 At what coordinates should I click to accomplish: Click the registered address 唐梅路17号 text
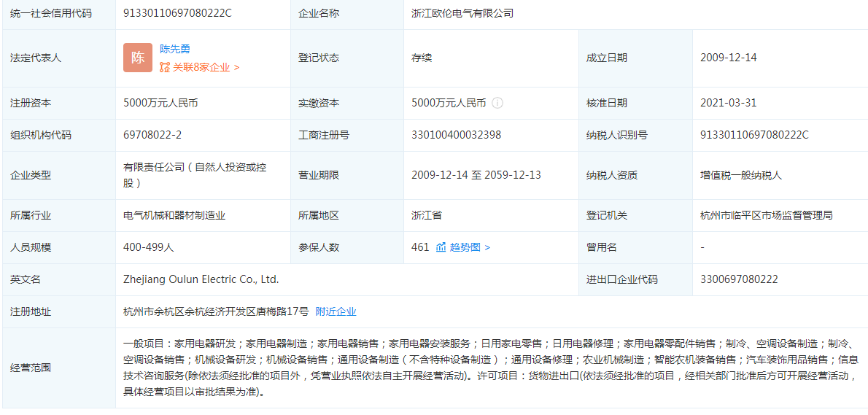click(216, 311)
